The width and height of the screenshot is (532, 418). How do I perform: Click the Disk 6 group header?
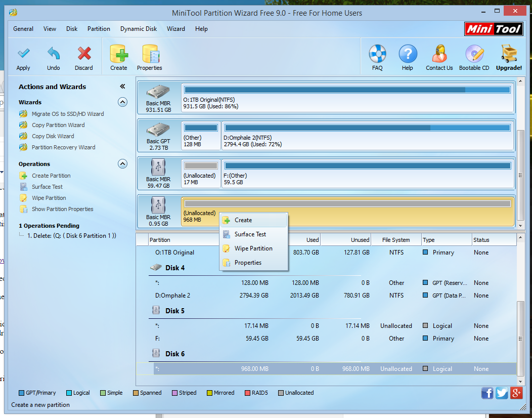point(175,354)
